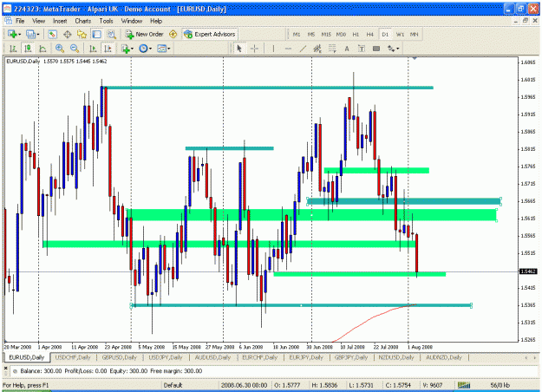
Task: Toggle chart auto scroll
Action: [93, 49]
